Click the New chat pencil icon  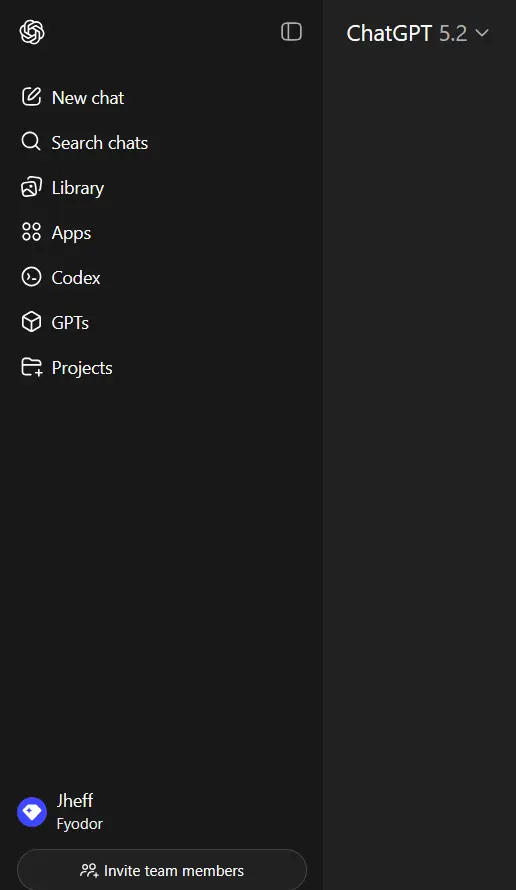pos(31,96)
